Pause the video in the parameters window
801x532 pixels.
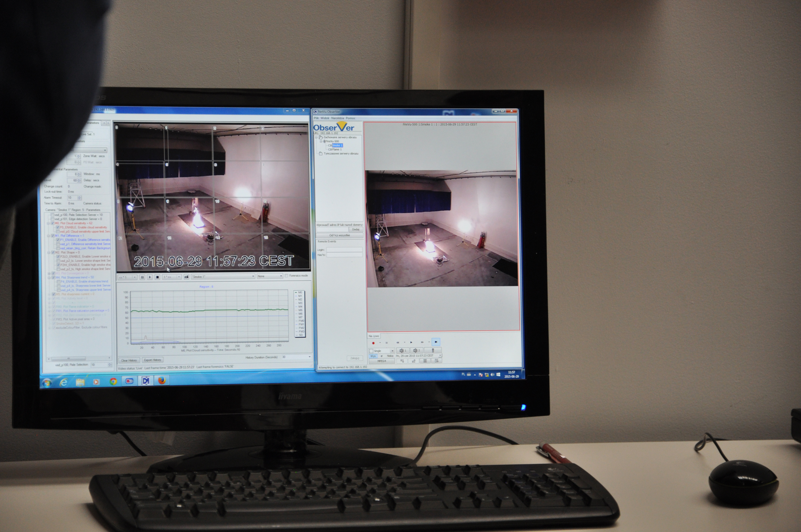click(142, 277)
